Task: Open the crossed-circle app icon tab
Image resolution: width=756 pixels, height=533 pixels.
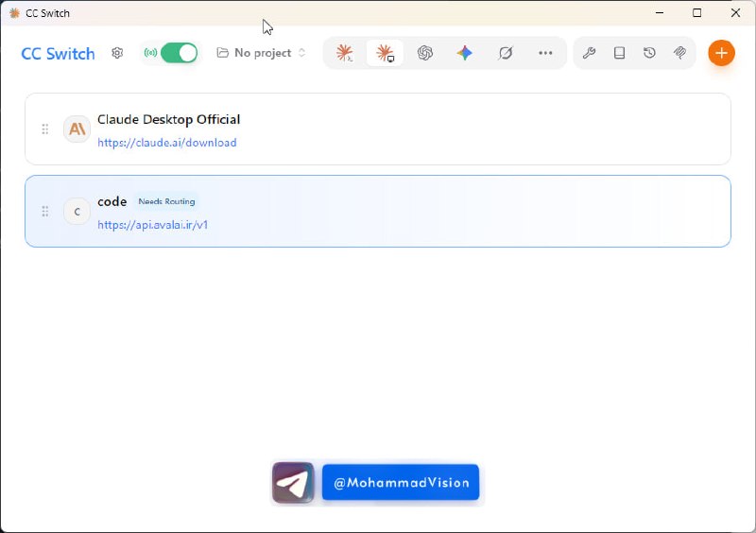Action: 506,53
